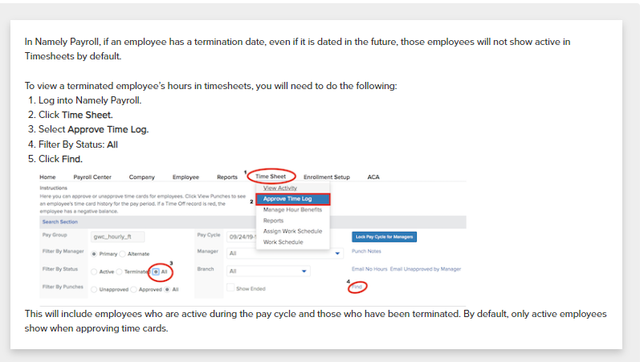Choose View Activity from the dropdown menu

(x=279, y=188)
